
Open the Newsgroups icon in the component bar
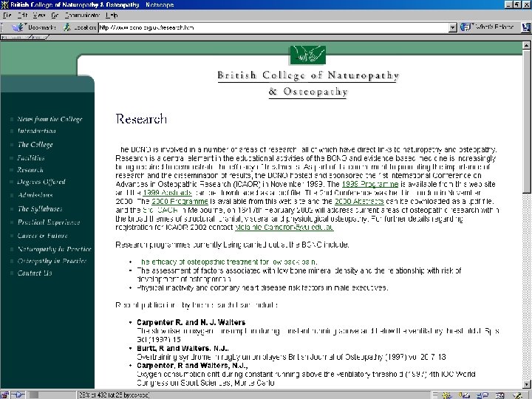482,395
